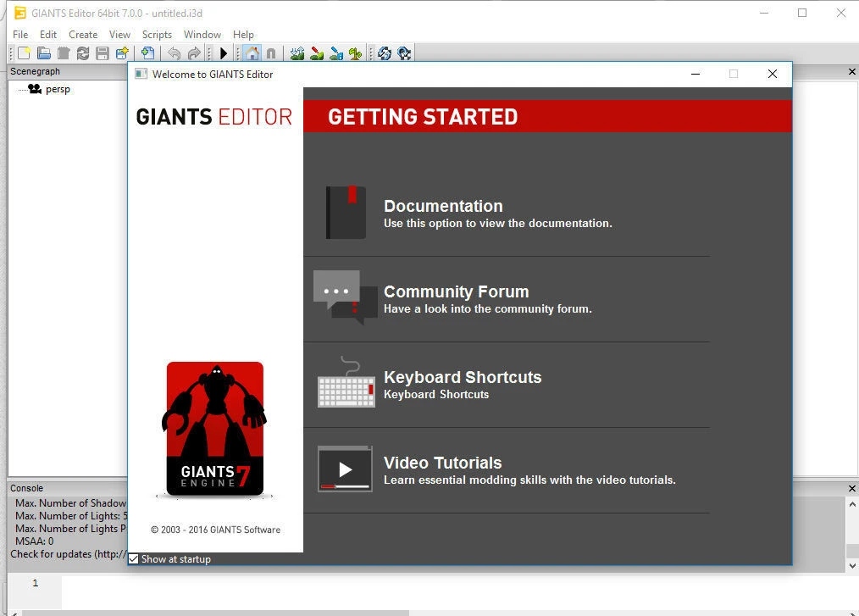Open the Scripts menu

157,35
